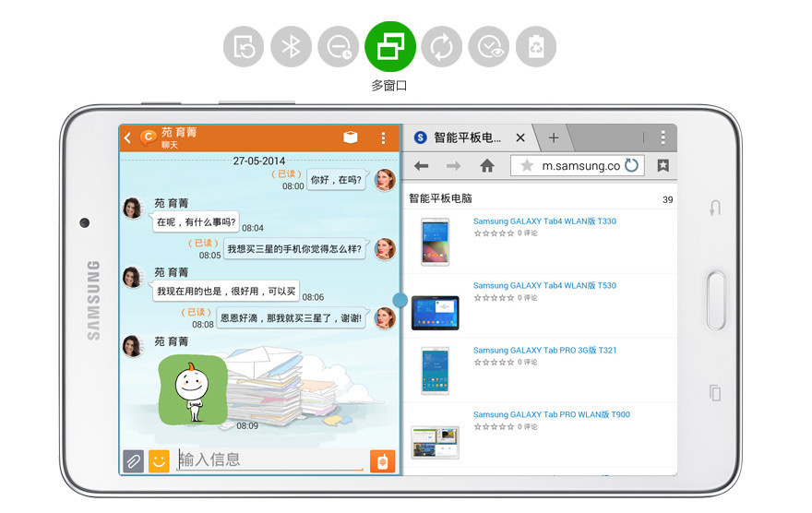
Task: Click into the 输入信息 message field
Action: click(x=269, y=459)
